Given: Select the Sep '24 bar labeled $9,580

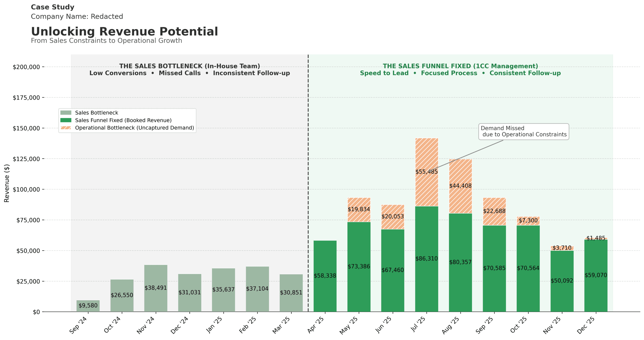Looking at the screenshot, I should click(x=88, y=306).
